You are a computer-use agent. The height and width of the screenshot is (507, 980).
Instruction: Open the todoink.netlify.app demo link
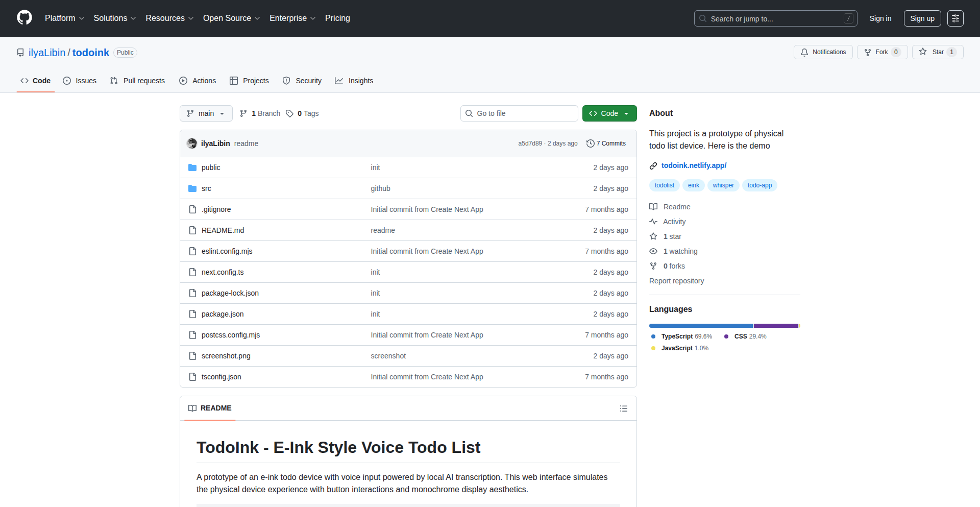(694, 165)
